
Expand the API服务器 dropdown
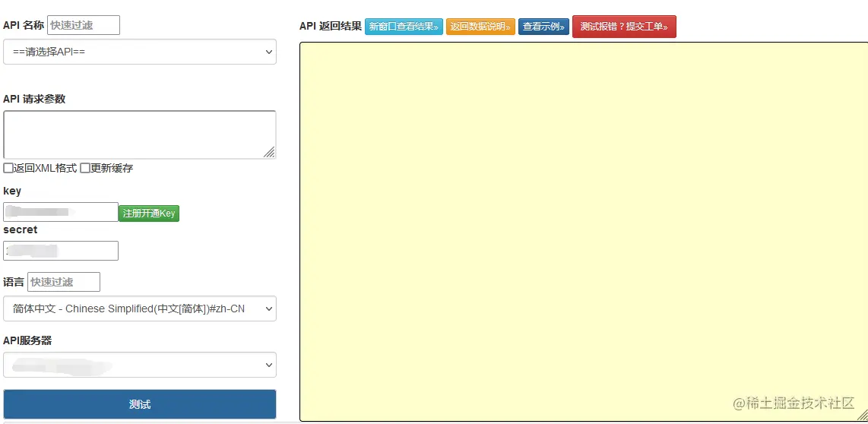pyautogui.click(x=140, y=365)
